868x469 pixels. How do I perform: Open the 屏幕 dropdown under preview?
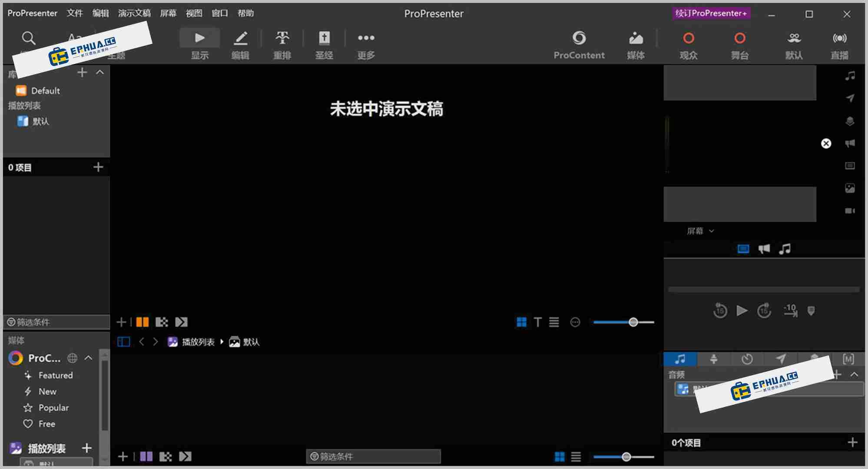(700, 231)
